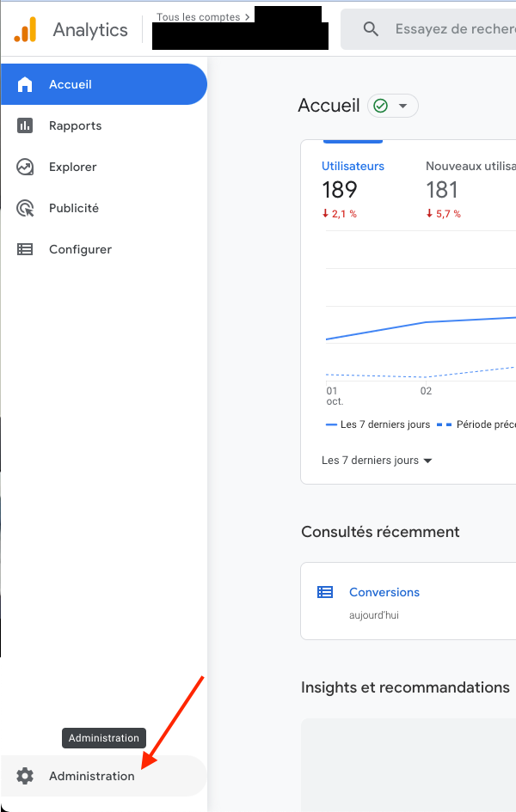Switch to Nouveaux utilisateurs metric tab
This screenshot has width=516, height=812.
point(470,166)
